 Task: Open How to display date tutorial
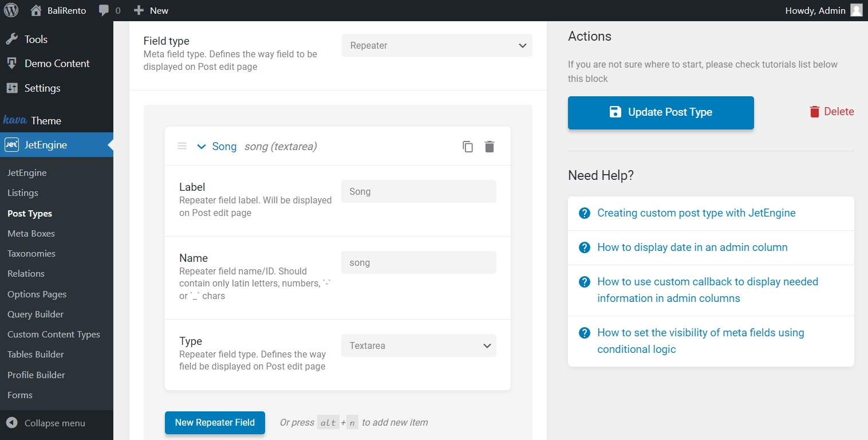[692, 247]
